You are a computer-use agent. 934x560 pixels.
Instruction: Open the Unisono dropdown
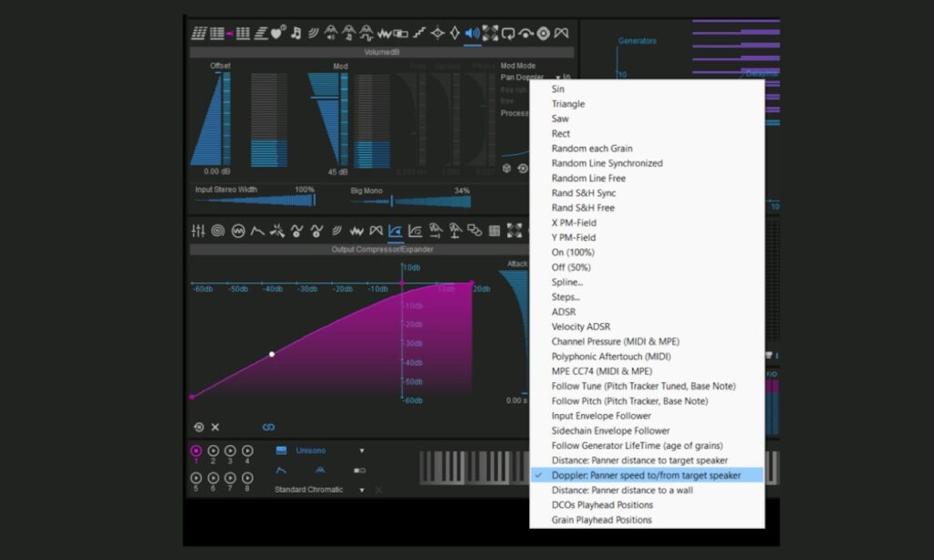(361, 451)
